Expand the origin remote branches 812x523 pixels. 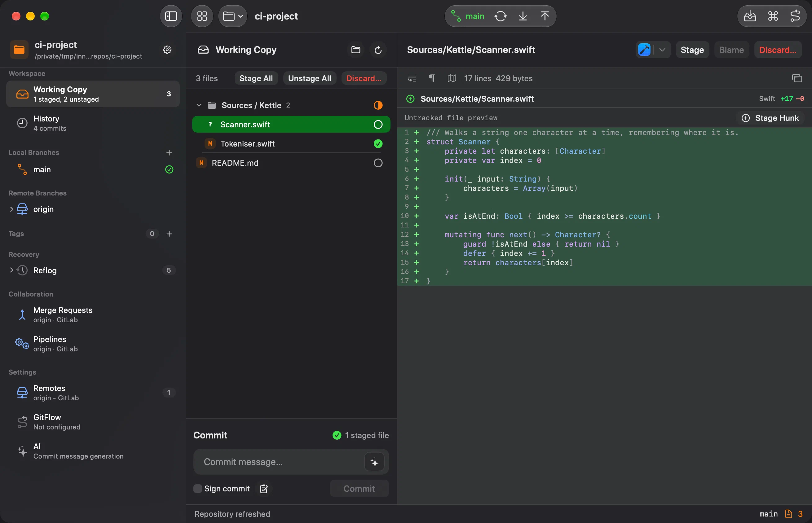click(x=11, y=209)
